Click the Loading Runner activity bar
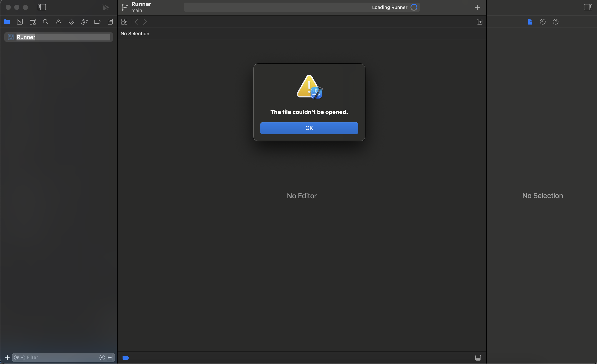 (x=302, y=7)
